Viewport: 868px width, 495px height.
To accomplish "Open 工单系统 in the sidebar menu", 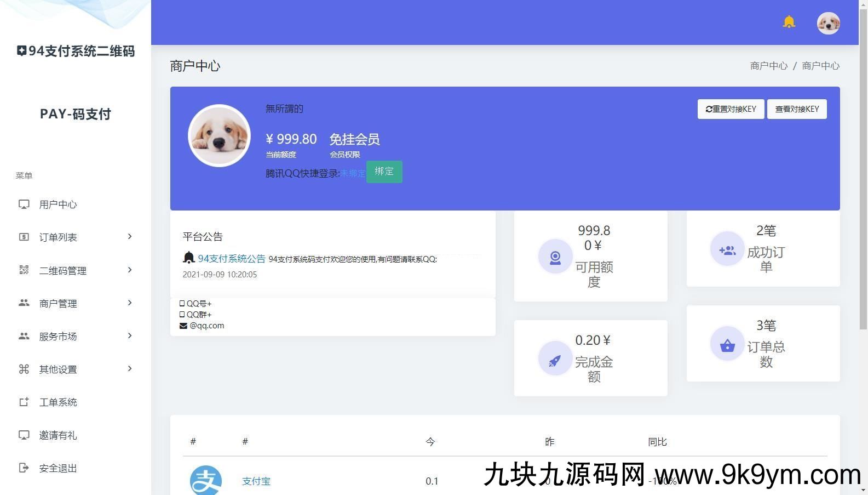I will 58,402.
